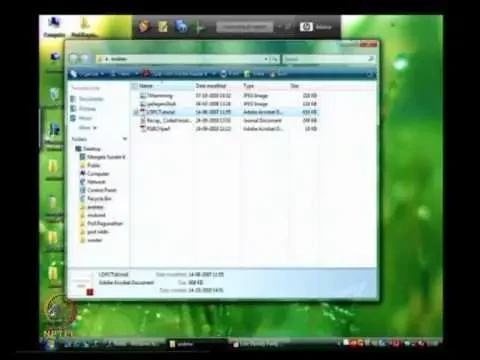The height and width of the screenshot is (360, 480).
Task: Click the Burn toolbar button
Action: [279, 74]
